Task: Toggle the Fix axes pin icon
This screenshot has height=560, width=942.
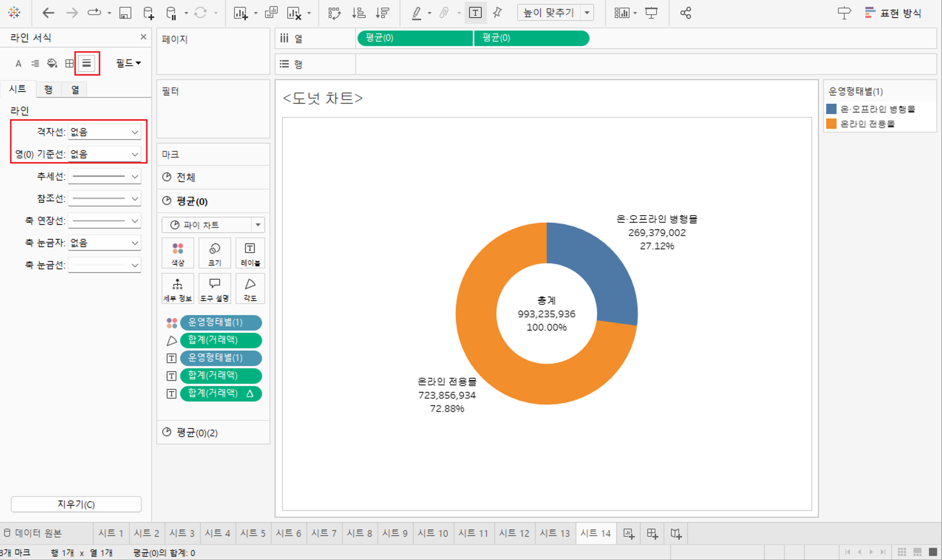Action: coord(497,13)
